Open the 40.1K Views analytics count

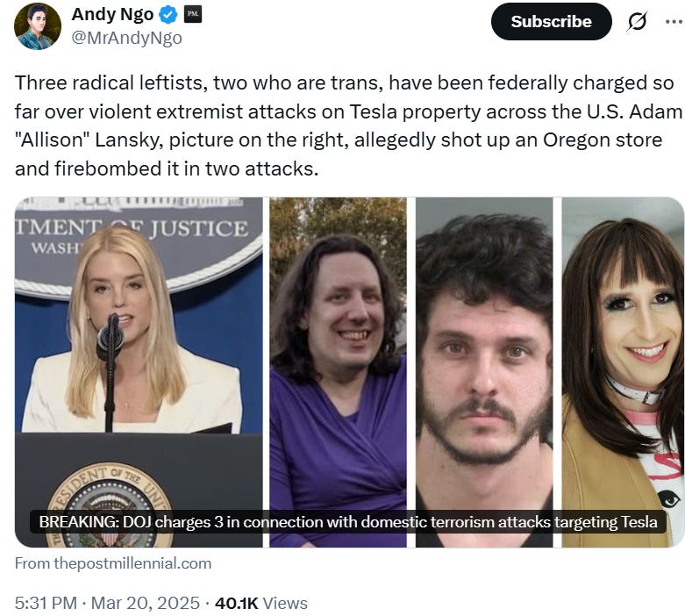(x=261, y=604)
